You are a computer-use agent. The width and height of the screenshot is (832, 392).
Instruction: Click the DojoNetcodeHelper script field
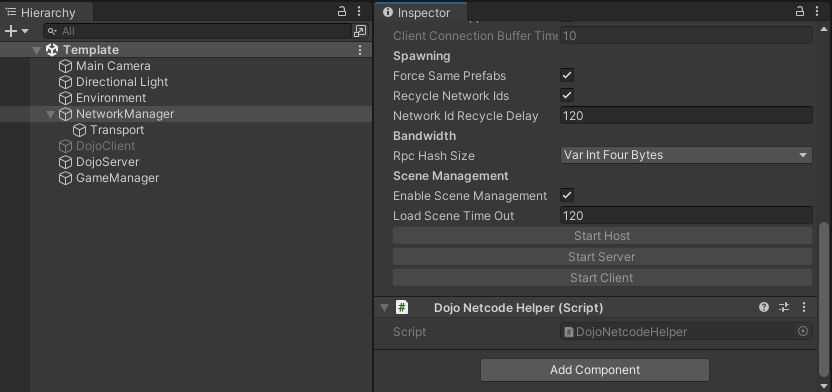686,332
